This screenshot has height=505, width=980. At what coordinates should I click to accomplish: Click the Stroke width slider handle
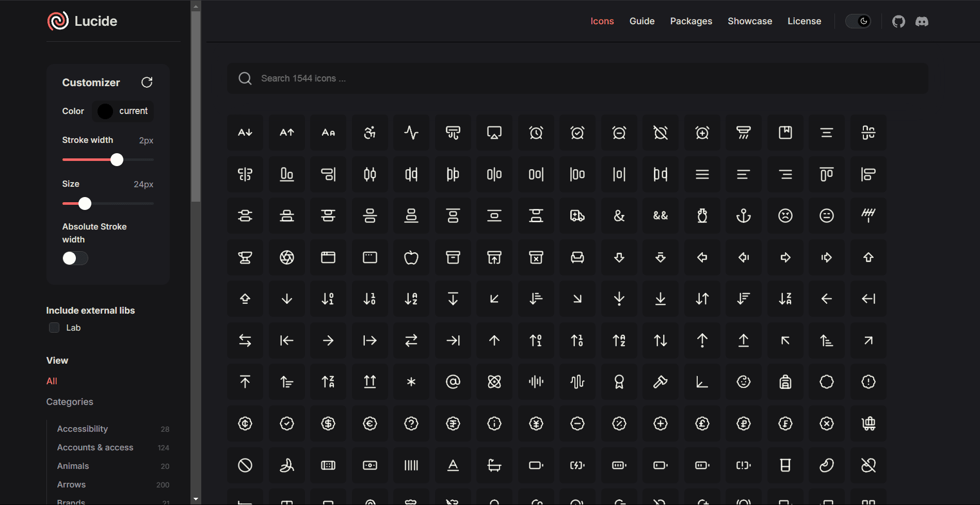[x=117, y=160]
